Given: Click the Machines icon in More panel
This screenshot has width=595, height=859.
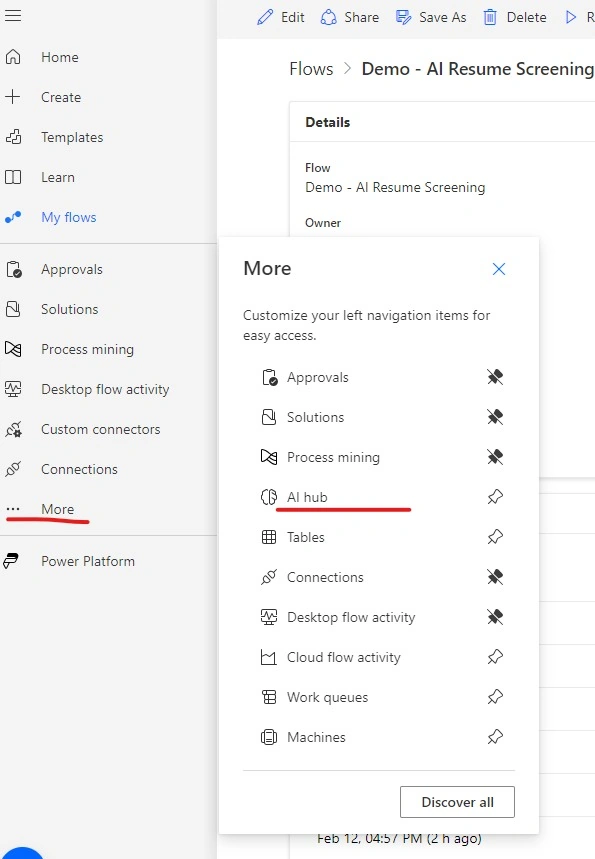Looking at the screenshot, I should point(268,737).
